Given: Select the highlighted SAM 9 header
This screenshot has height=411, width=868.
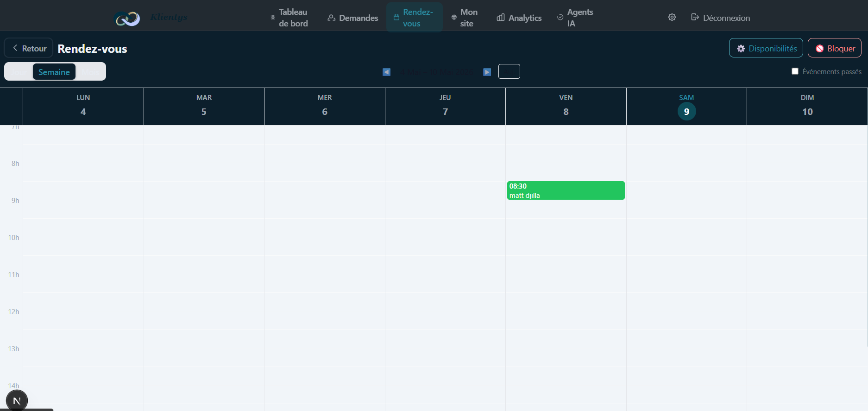Looking at the screenshot, I should (686, 106).
